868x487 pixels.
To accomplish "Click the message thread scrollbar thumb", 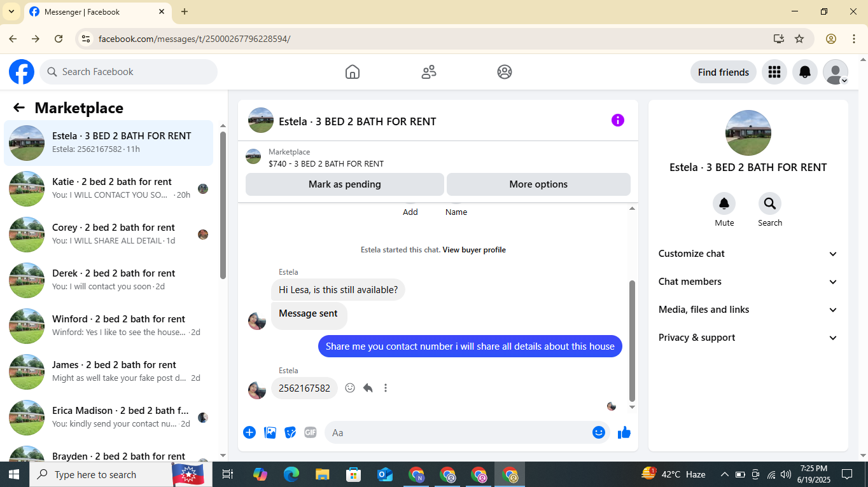I will (x=632, y=340).
